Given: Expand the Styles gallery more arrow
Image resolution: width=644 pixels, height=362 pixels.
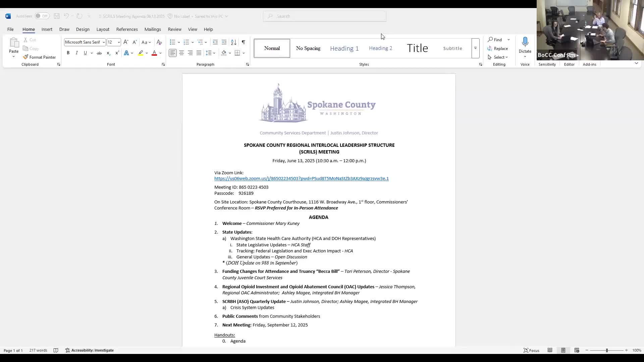Looking at the screenshot, I should click(475, 48).
